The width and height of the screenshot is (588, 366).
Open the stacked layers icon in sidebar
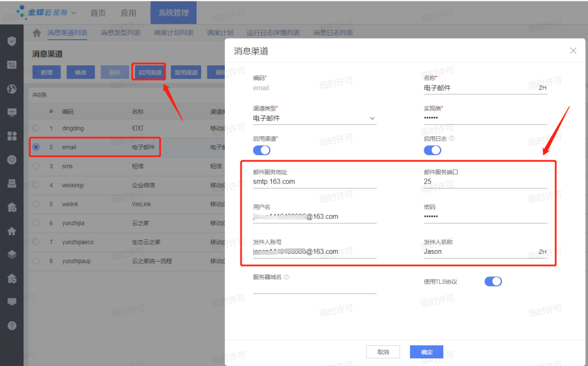pos(11,255)
